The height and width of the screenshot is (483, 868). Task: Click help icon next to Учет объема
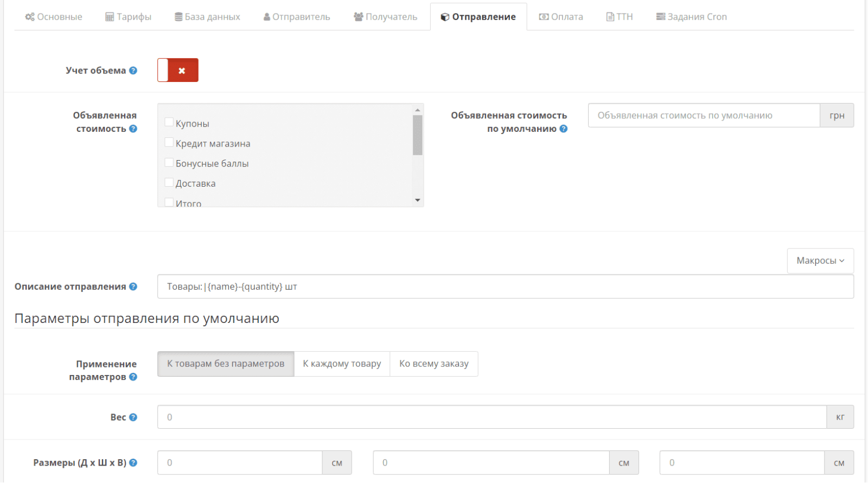coord(133,71)
